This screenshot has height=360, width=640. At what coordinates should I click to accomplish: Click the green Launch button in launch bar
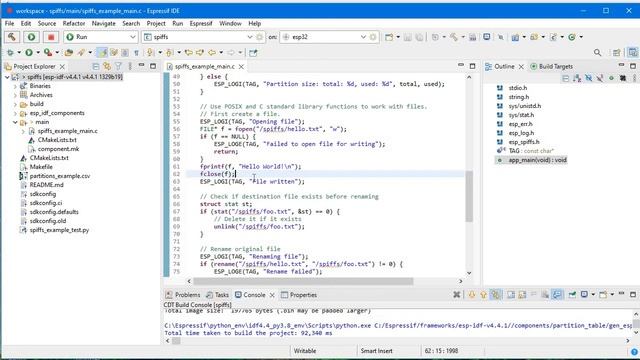tap(31, 37)
